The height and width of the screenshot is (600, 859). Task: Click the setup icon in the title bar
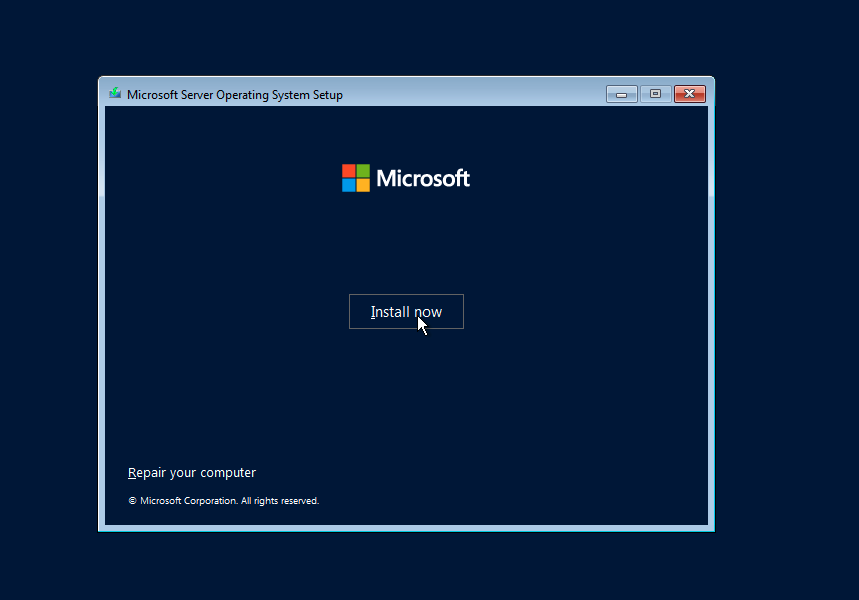[114, 94]
